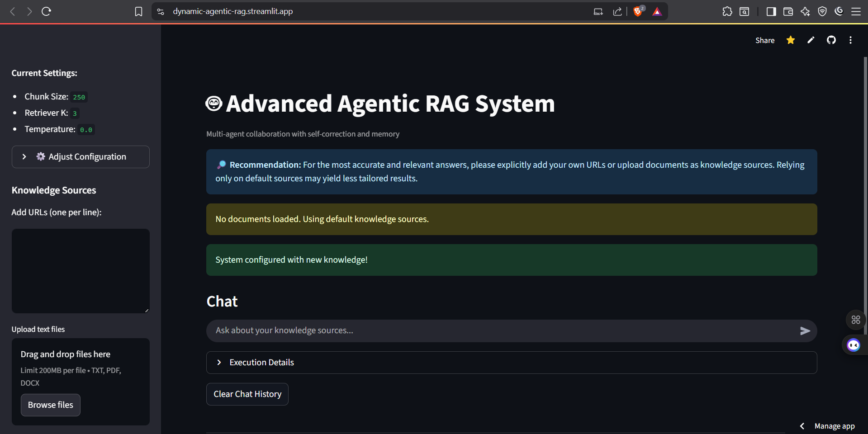Viewport: 868px width, 434px height.
Task: Click the 'Multi-agent collaboration' subtitle text
Action: click(x=303, y=134)
